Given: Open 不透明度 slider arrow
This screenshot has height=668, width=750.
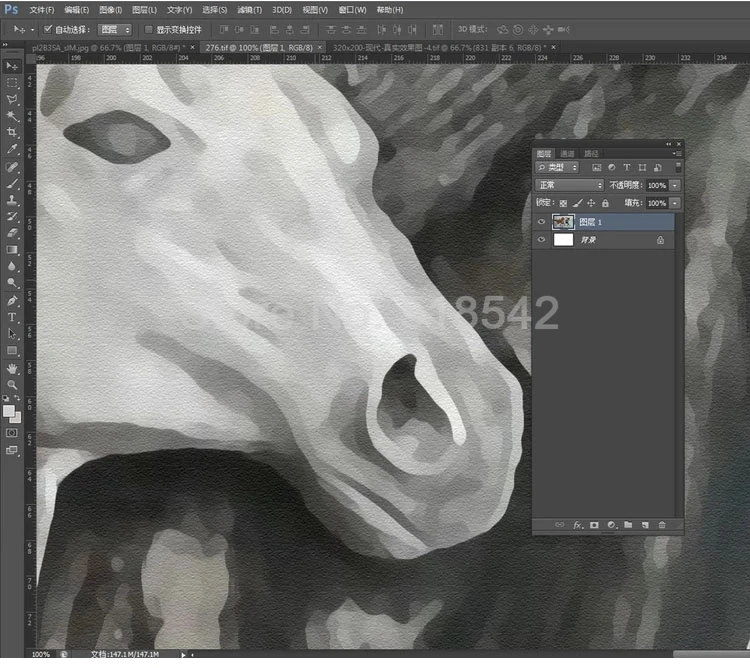Looking at the screenshot, I should tap(674, 186).
